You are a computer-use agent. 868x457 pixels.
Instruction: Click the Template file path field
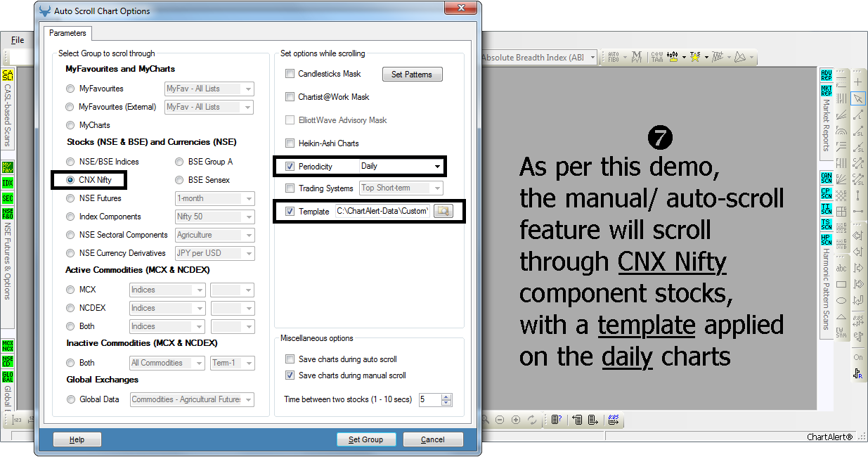(382, 211)
